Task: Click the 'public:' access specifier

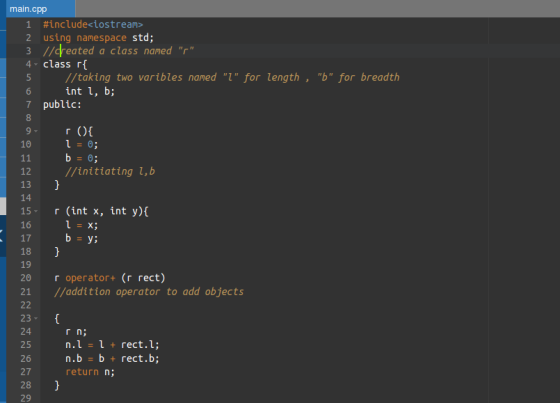Action: (62, 105)
